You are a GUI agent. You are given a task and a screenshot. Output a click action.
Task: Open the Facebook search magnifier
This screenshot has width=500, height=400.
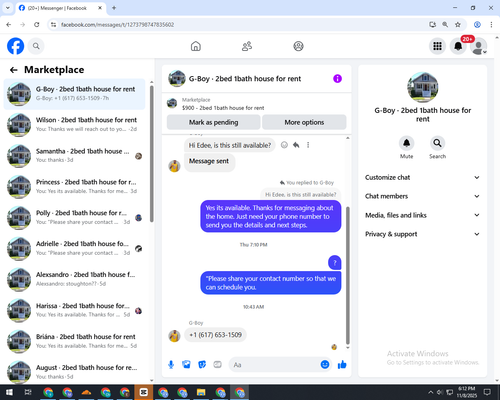pos(36,46)
